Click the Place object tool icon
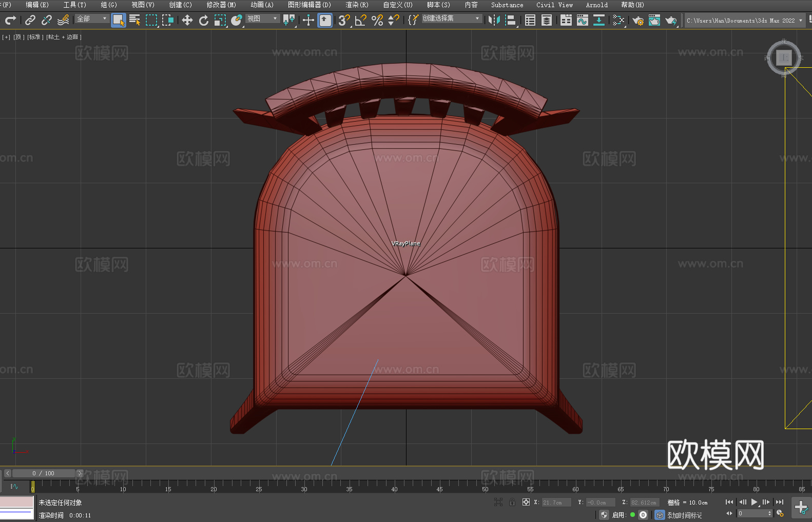 (237, 20)
